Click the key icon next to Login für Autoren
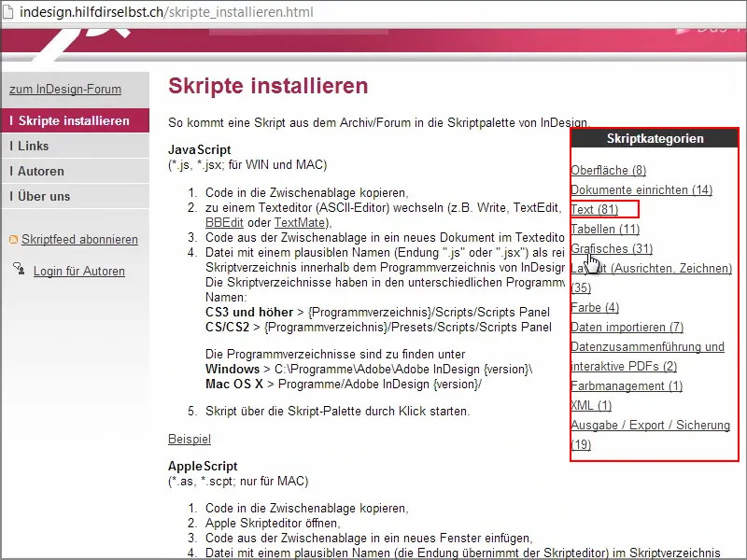The width and height of the screenshot is (747, 560). tap(18, 271)
